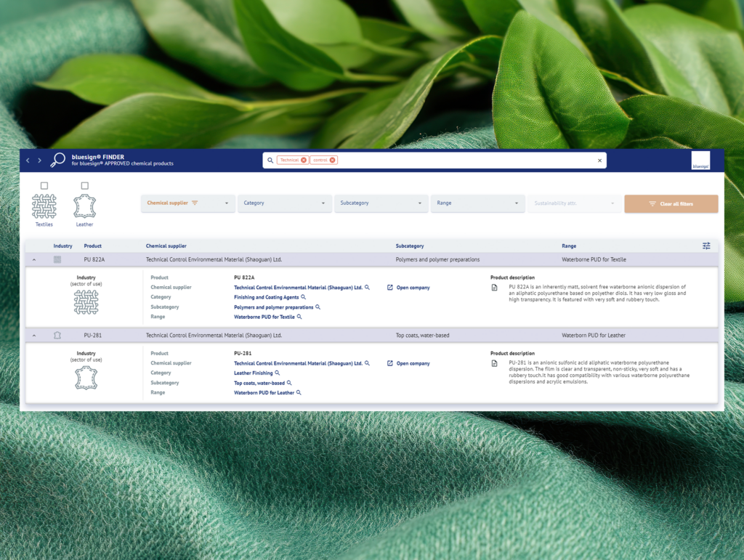Click the Clear all filters button
This screenshot has height=560, width=744.
click(671, 203)
